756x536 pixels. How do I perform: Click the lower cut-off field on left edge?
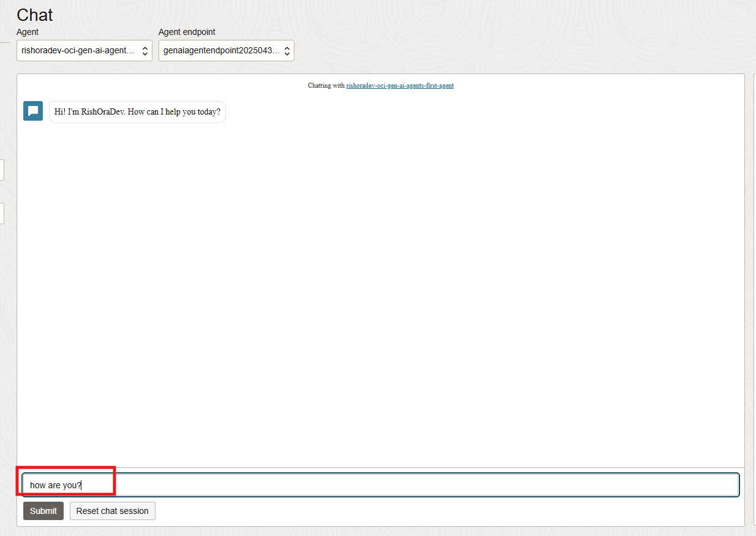tap(2, 213)
